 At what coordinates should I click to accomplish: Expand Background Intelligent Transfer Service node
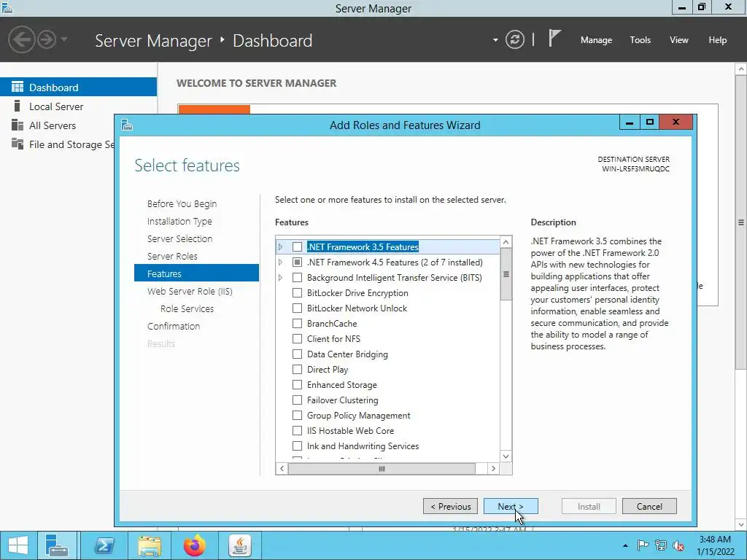click(x=281, y=277)
